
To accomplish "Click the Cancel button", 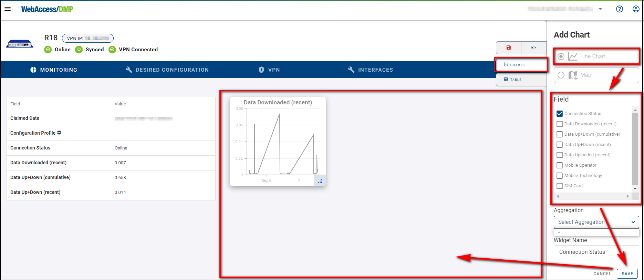I will [x=602, y=274].
